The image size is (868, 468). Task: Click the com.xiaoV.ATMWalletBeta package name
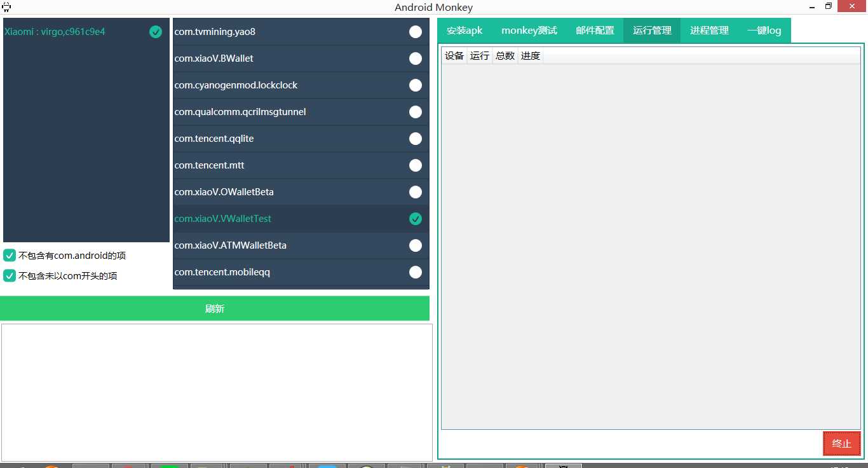tap(231, 245)
